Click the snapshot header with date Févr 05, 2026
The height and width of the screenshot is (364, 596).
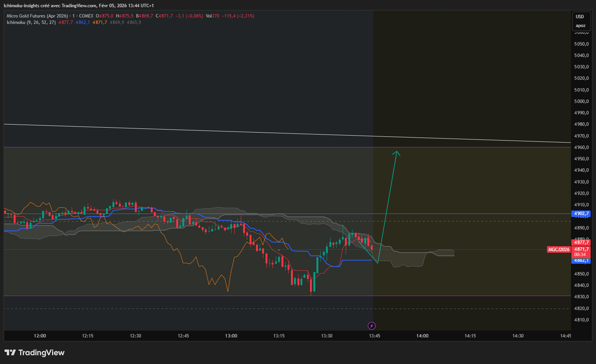79,6
